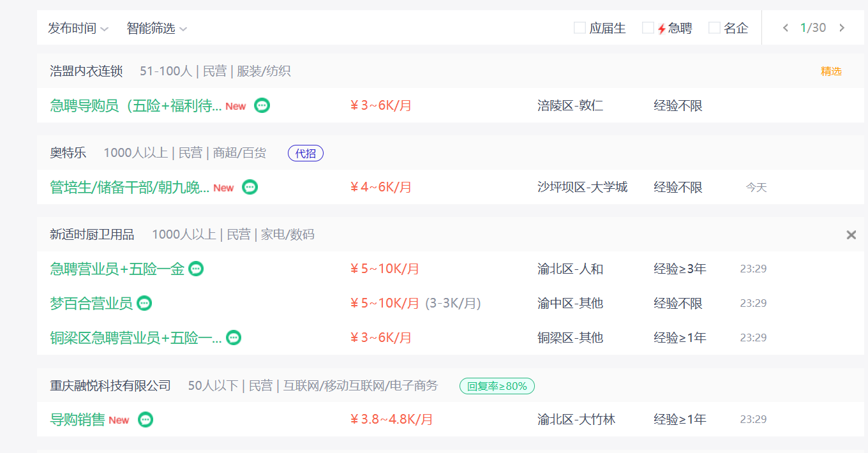Open 浩盟内衣连锁 company page
Image resolution: width=868 pixels, height=453 pixels.
point(86,71)
